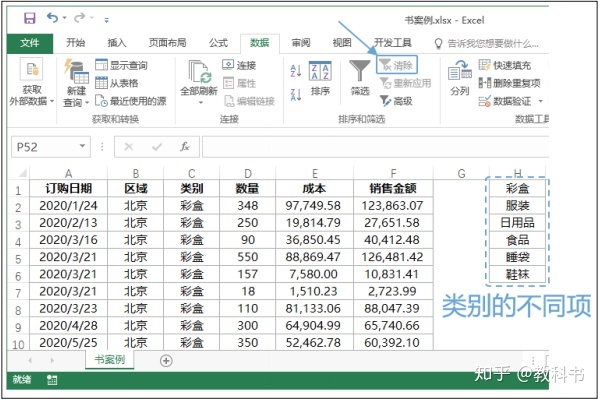Click the New Sheet plus icon
The width and height of the screenshot is (600, 400).
[166, 361]
